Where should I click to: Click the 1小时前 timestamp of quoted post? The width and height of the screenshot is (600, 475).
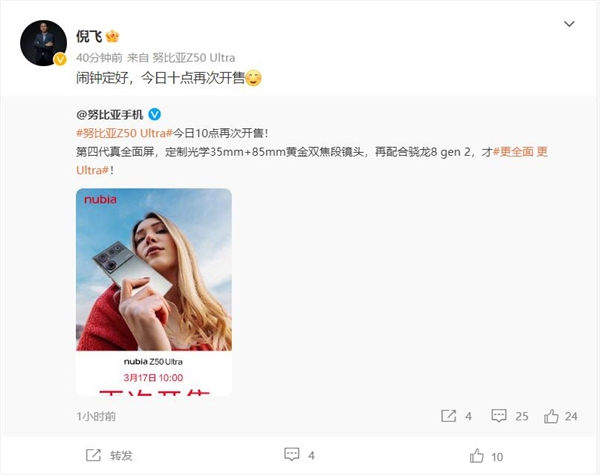click(x=96, y=416)
